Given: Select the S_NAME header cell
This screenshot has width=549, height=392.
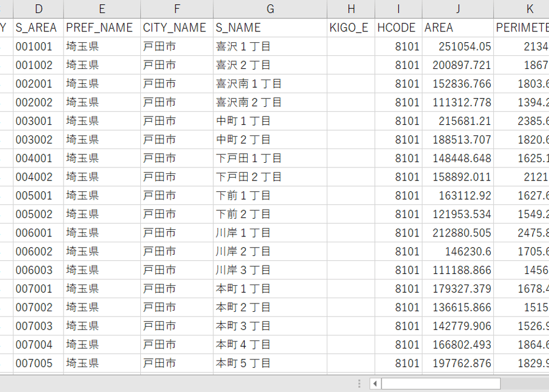Looking at the screenshot, I should (270, 28).
